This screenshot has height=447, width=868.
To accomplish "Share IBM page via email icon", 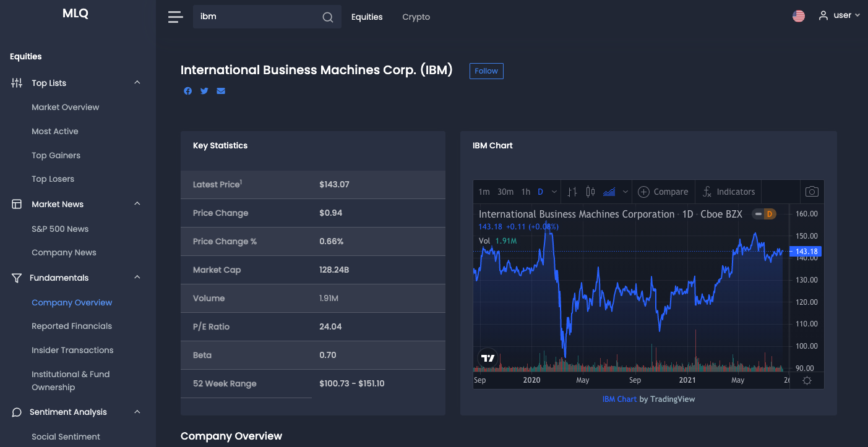I will click(x=221, y=91).
